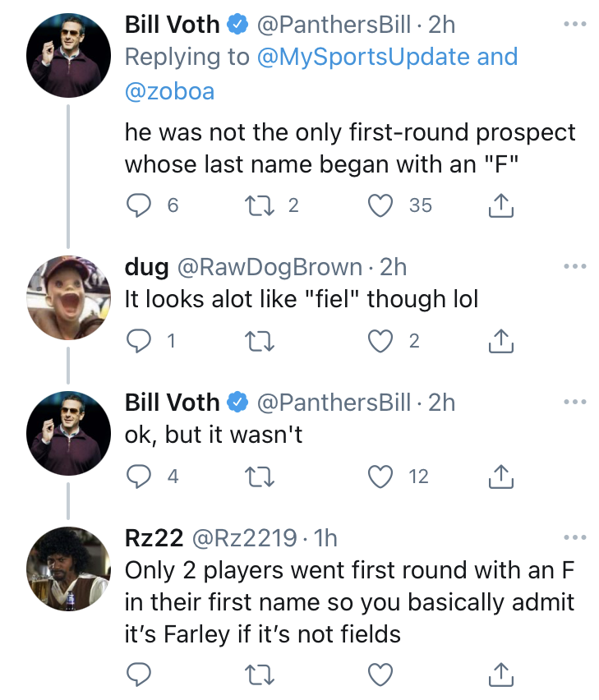Image resolution: width=599 pixels, height=700 pixels.
Task: Share dug's "fiel" tweet
Action: [x=500, y=341]
